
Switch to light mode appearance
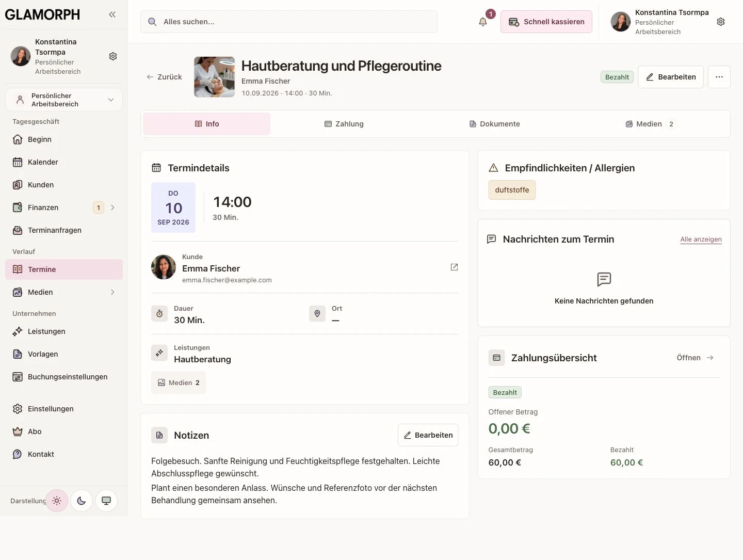click(57, 501)
